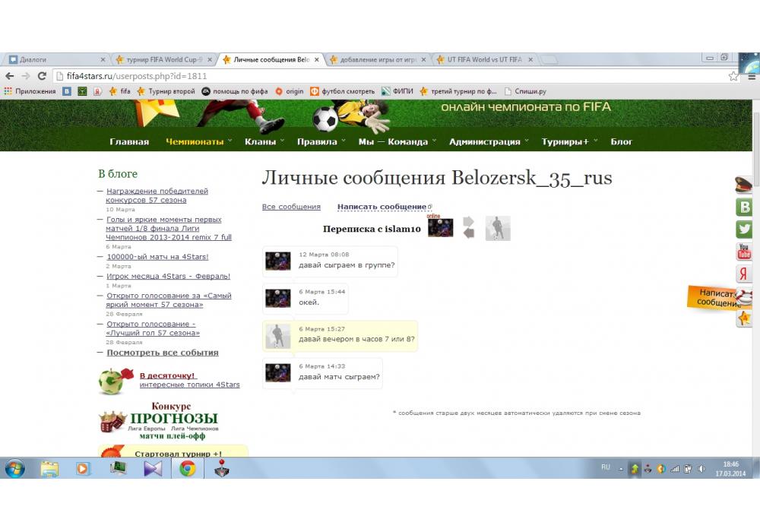
Task: Click the gray conversation arrows icon
Action: (x=469, y=228)
